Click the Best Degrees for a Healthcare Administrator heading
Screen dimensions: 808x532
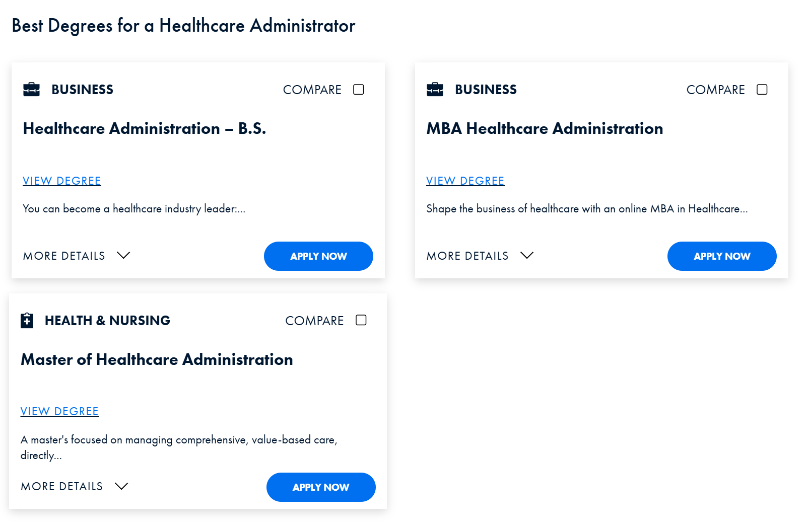pyautogui.click(x=183, y=26)
